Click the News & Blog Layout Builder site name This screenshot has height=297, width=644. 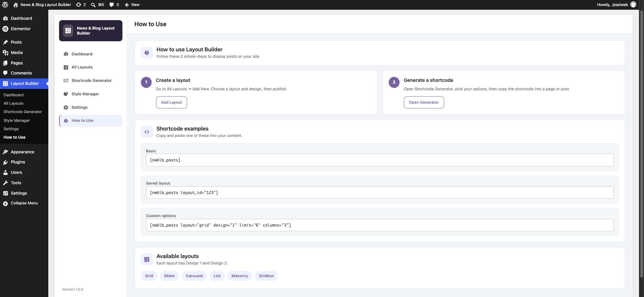(x=46, y=5)
